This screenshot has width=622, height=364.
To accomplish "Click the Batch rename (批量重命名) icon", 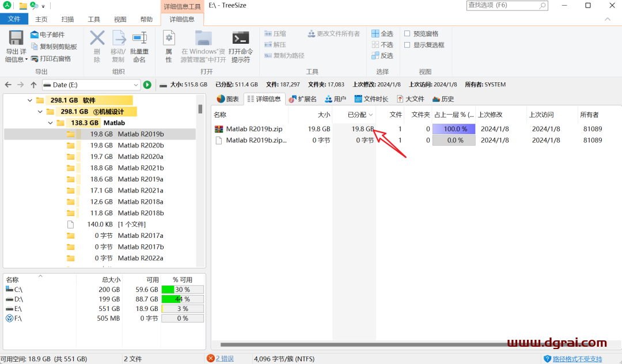I will tap(139, 38).
